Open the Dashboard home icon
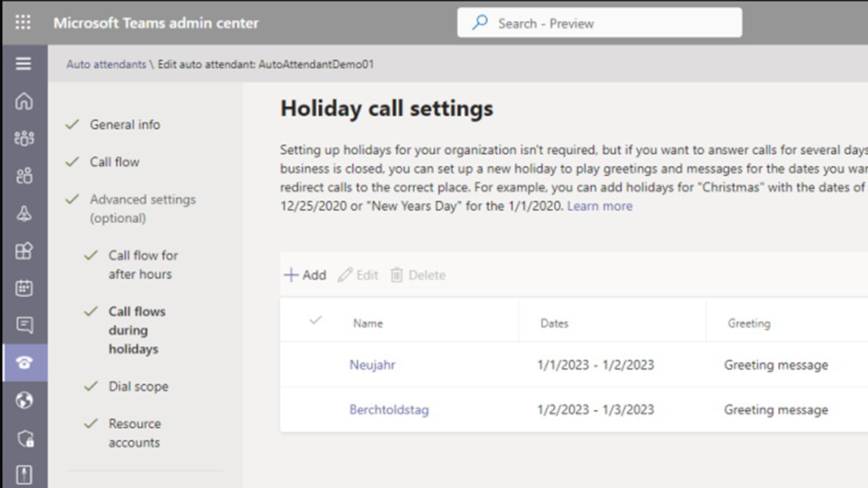 24,100
